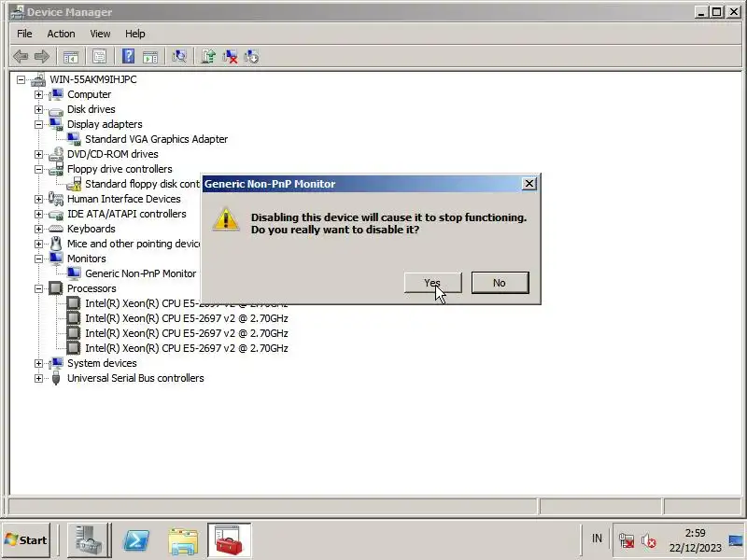747x560 pixels.
Task: Expand the Disk drives category
Action: (38, 109)
